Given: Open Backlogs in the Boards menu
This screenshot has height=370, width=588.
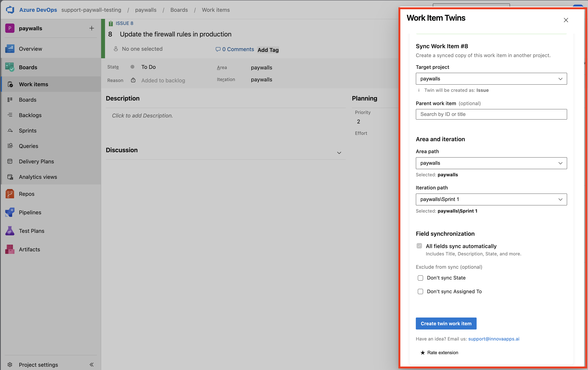Looking at the screenshot, I should point(30,115).
